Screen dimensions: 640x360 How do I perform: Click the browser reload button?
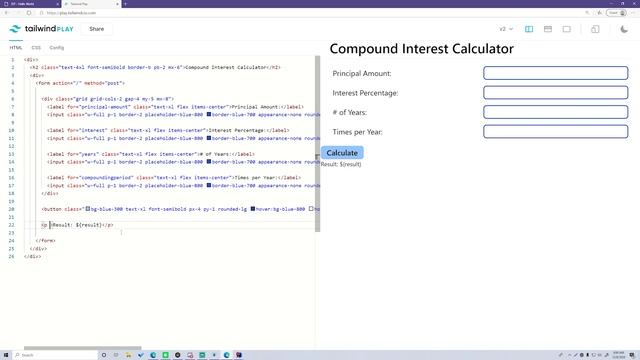29,13
